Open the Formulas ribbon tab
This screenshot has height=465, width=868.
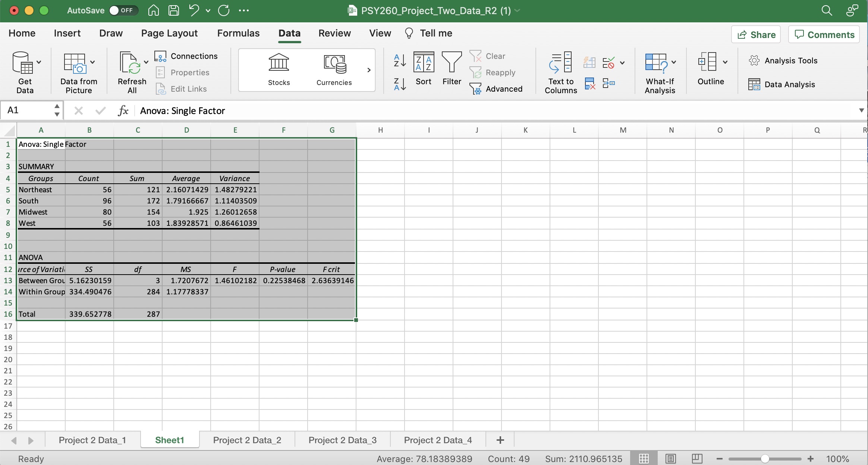[x=238, y=33]
